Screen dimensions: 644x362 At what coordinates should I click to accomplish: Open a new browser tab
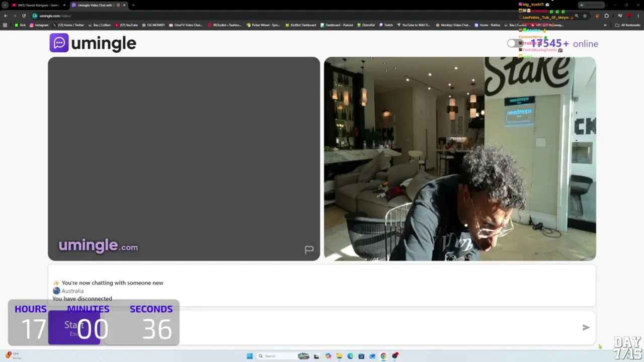pyautogui.click(x=133, y=5)
